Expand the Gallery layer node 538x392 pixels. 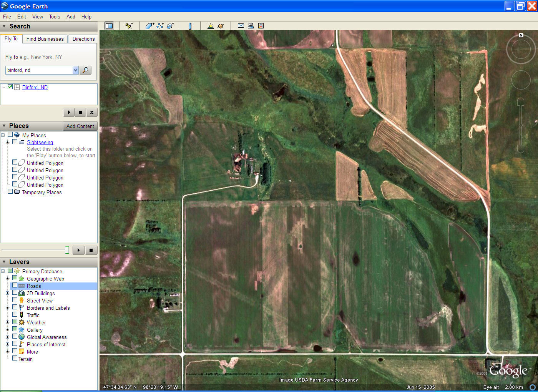click(x=7, y=330)
